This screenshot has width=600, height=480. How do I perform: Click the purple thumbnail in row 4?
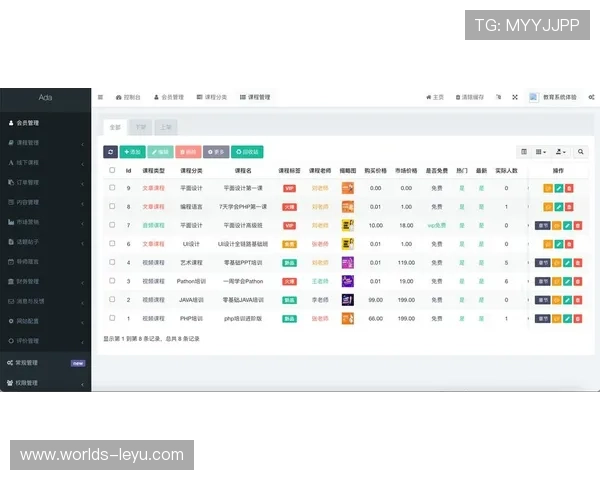click(x=347, y=263)
